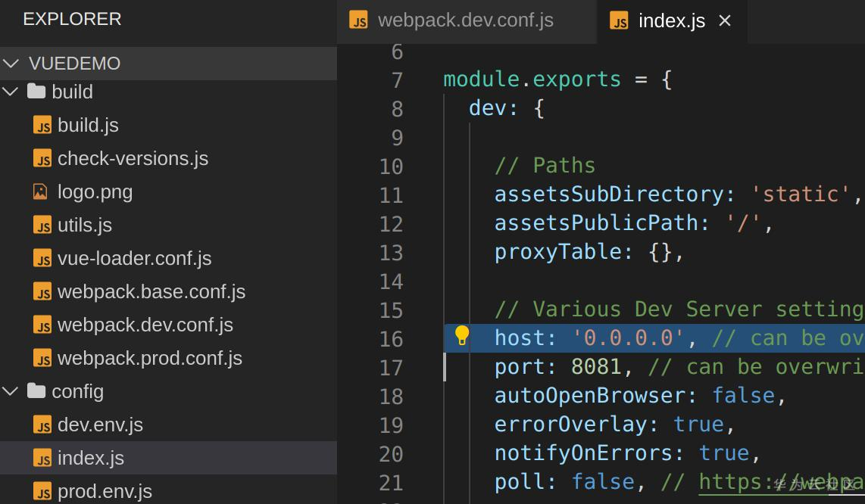Click the JS icon of webpack.prod.conf.js
This screenshot has width=865, height=504.
[42, 358]
